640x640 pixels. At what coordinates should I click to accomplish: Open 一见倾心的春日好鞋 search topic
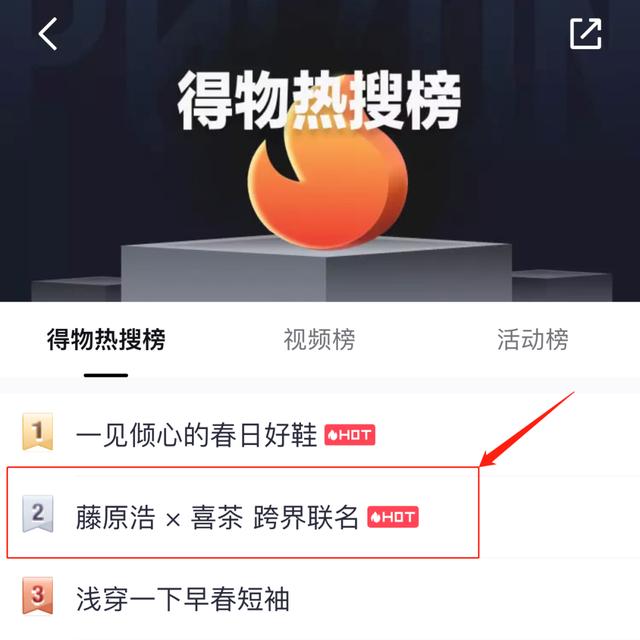pos(197,435)
